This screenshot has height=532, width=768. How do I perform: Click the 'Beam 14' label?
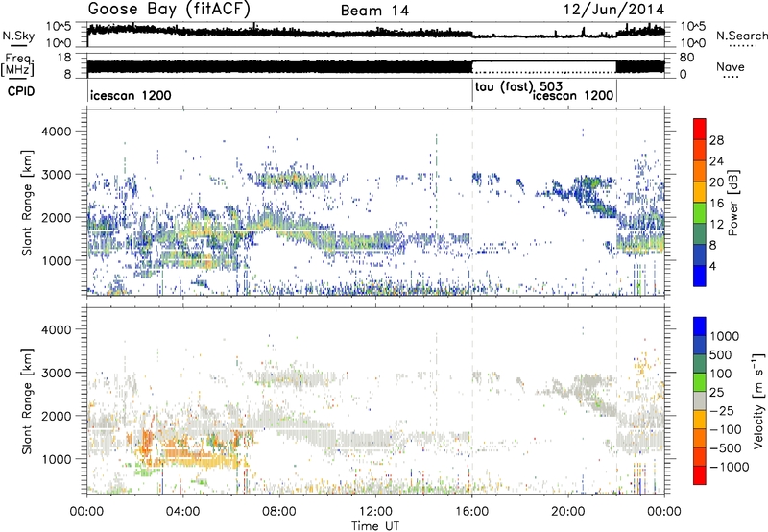coord(374,11)
